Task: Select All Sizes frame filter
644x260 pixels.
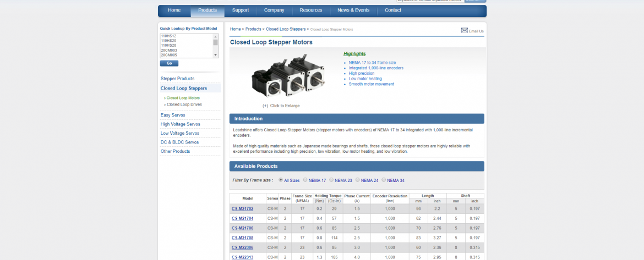Action: (281, 180)
